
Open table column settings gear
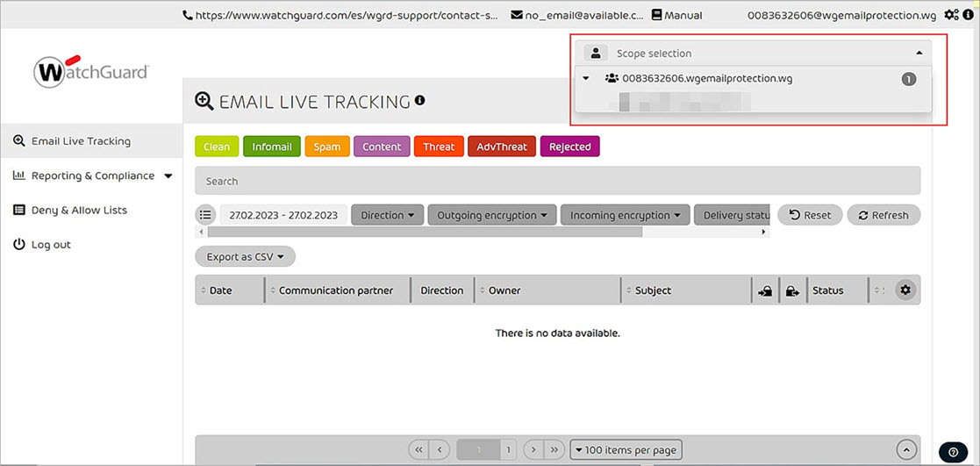point(905,290)
